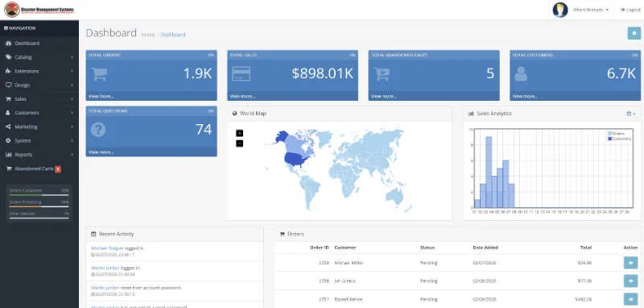This screenshot has width=644, height=308.
Task: Click the Sales Analytics chart icon
Action: click(471, 114)
